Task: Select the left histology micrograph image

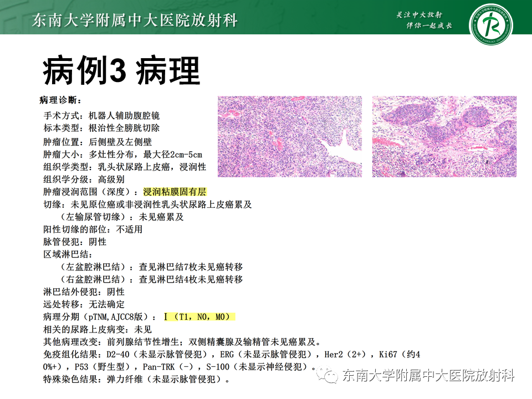Action: coord(290,136)
